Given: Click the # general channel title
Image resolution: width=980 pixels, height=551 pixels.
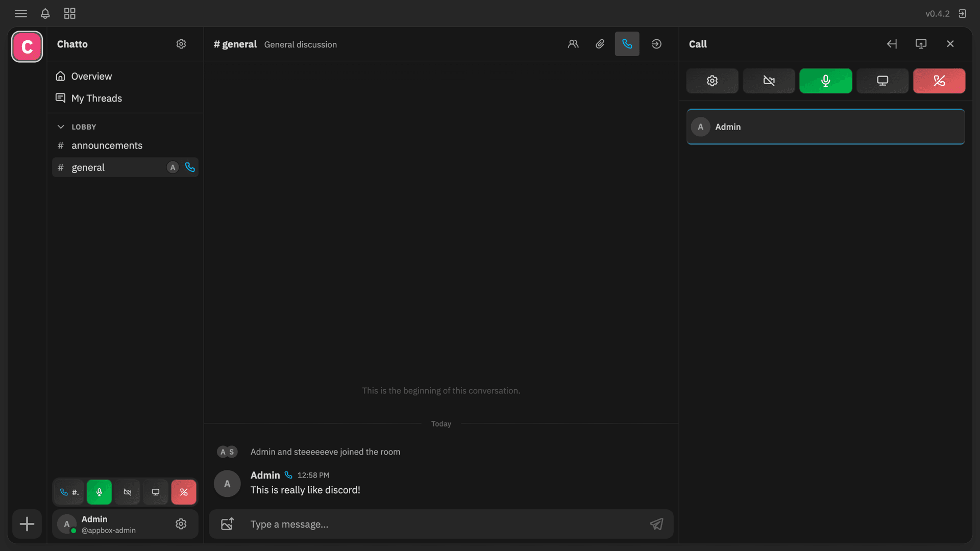Looking at the screenshot, I should (x=235, y=44).
